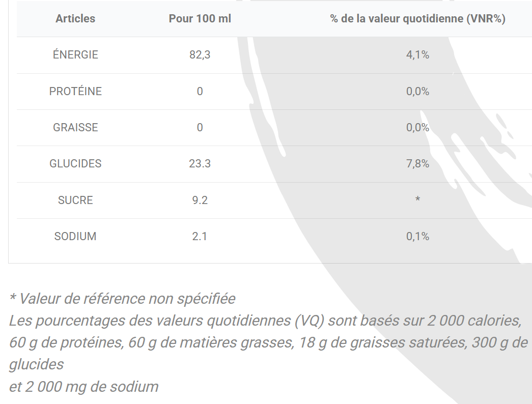Select the ÉNERGIE row label
This screenshot has height=404, width=532.
(x=75, y=54)
